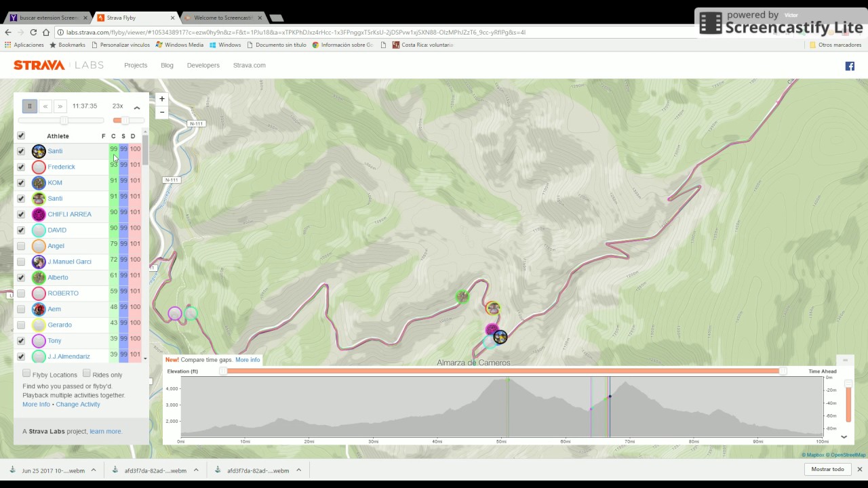Open the Frederick athlete link
The height and width of the screenshot is (488, 868).
pos(61,167)
